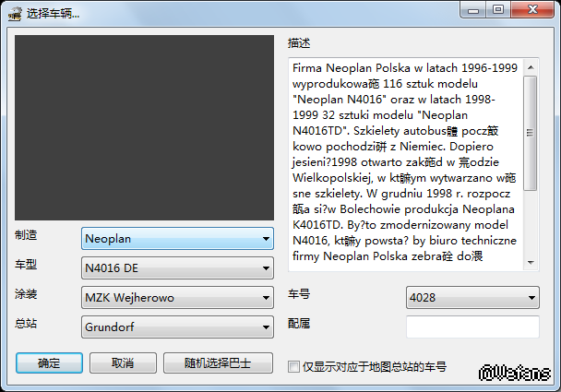Click the dark vehicle preview area

click(x=144, y=127)
